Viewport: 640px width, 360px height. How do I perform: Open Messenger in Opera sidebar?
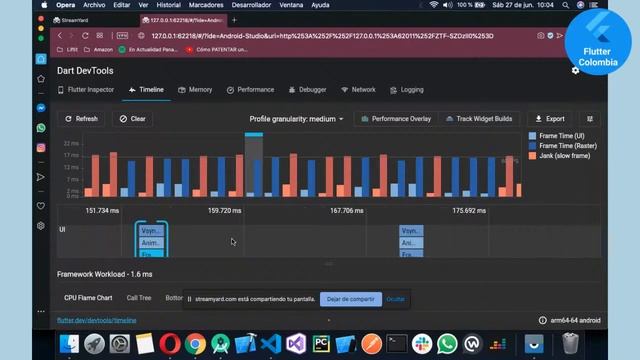pos(41,108)
